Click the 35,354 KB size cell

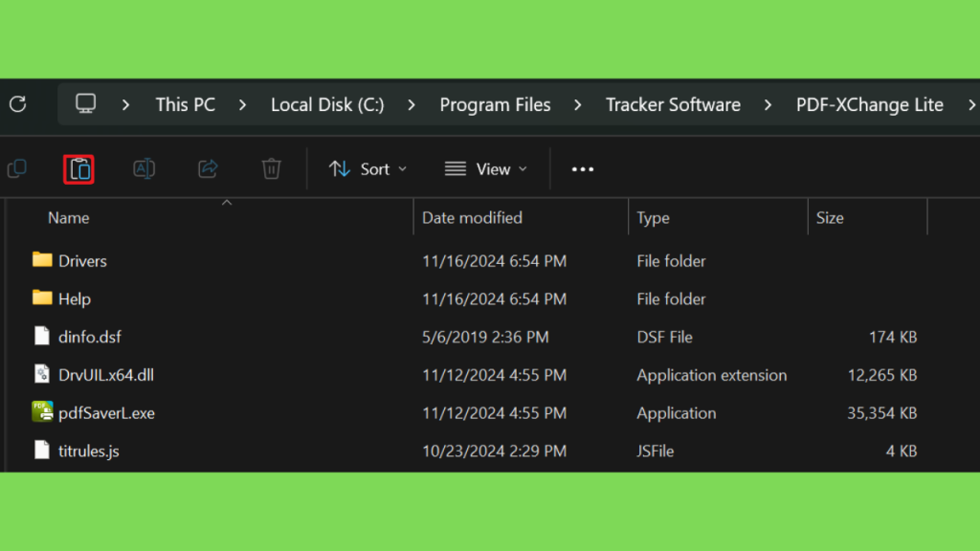tap(881, 413)
